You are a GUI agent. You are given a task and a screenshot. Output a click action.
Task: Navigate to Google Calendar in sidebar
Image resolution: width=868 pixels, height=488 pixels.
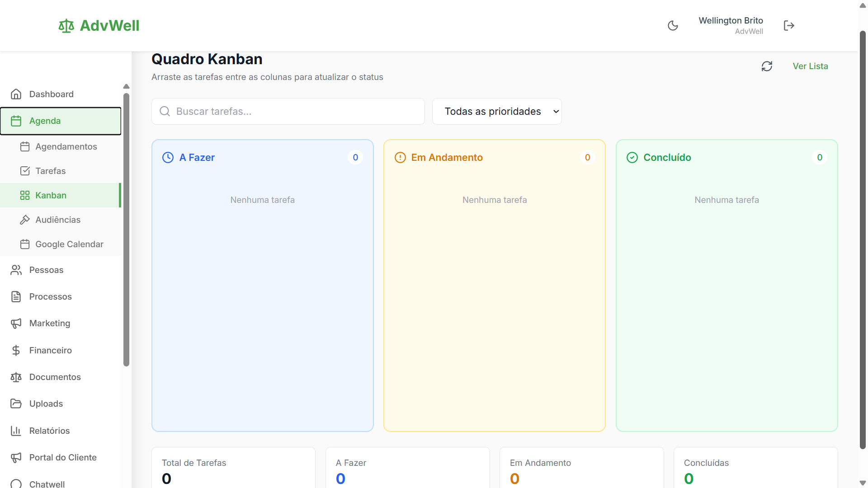69,244
